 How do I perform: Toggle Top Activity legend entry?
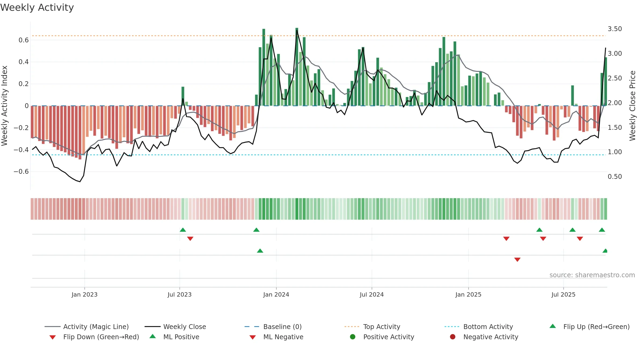point(372,327)
